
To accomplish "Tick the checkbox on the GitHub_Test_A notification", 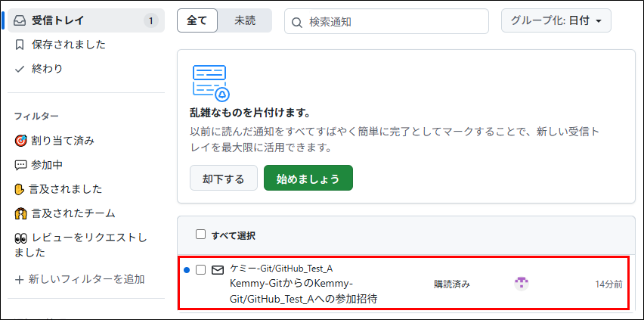I will [200, 270].
